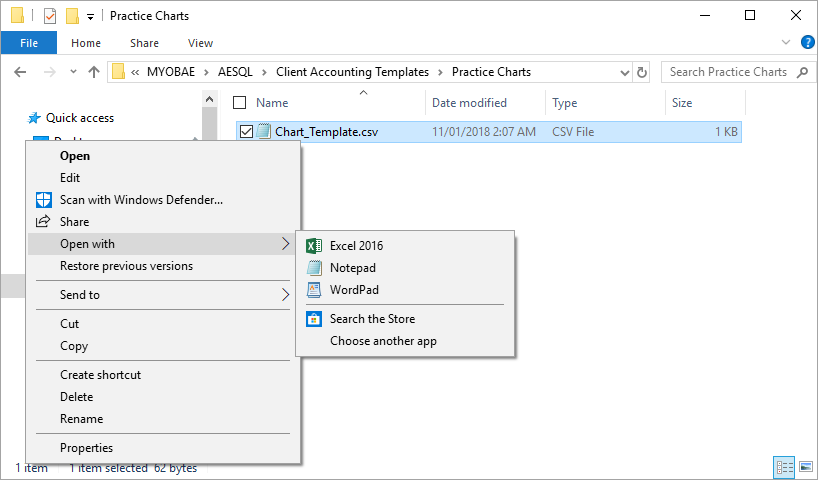Scan file with Windows Defender
The image size is (818, 480).
tap(141, 200)
